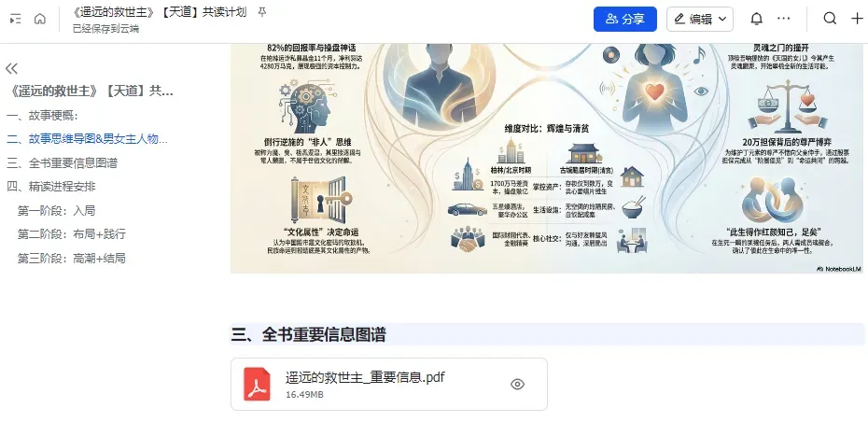Screen dimensions: 868x422
Task: Navigate to 三、全书重要信息图谱 in outline
Action: click(x=62, y=162)
